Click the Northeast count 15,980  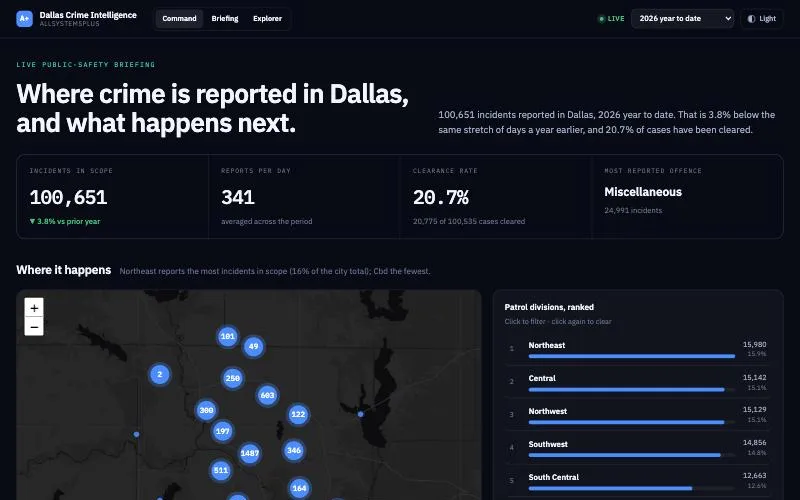click(755, 345)
